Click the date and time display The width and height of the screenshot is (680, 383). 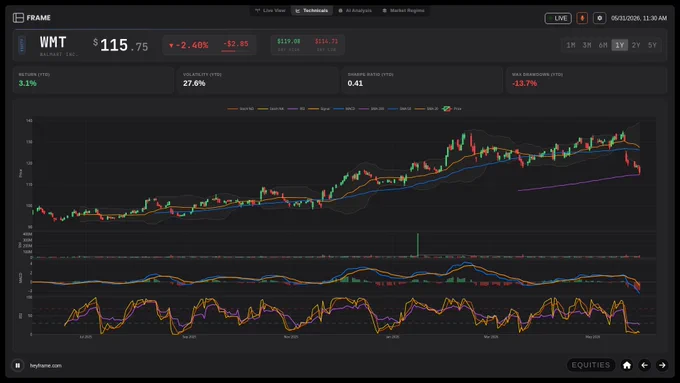pos(639,18)
